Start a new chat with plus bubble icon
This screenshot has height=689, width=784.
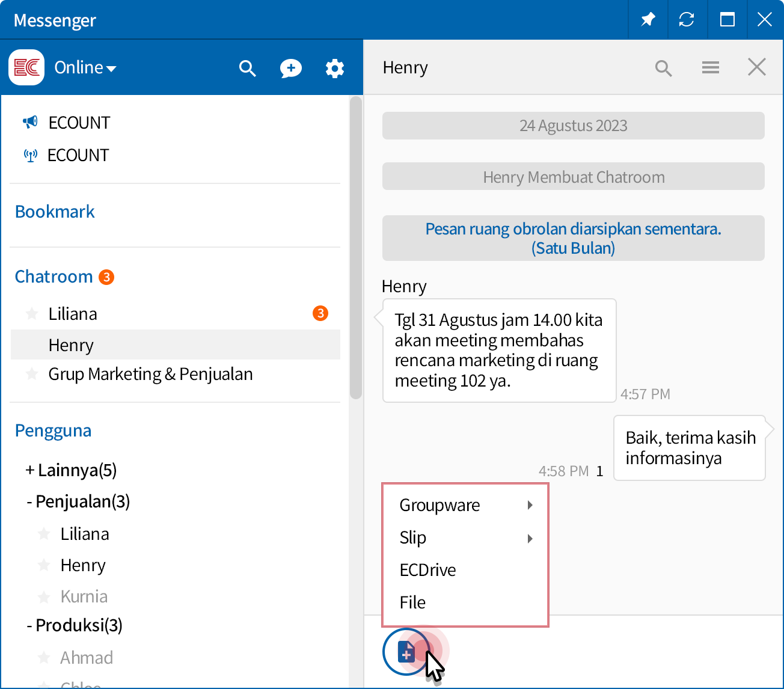(290, 69)
